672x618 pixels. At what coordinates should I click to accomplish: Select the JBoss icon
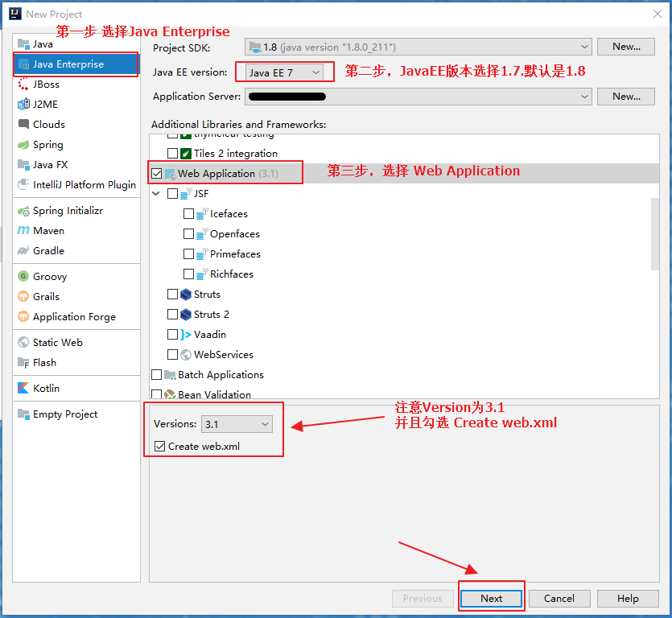point(23,84)
